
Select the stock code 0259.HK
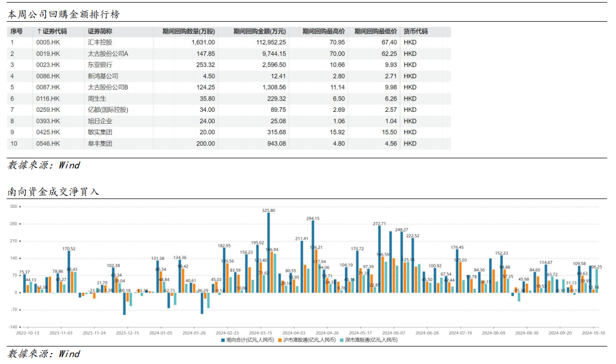(48, 110)
